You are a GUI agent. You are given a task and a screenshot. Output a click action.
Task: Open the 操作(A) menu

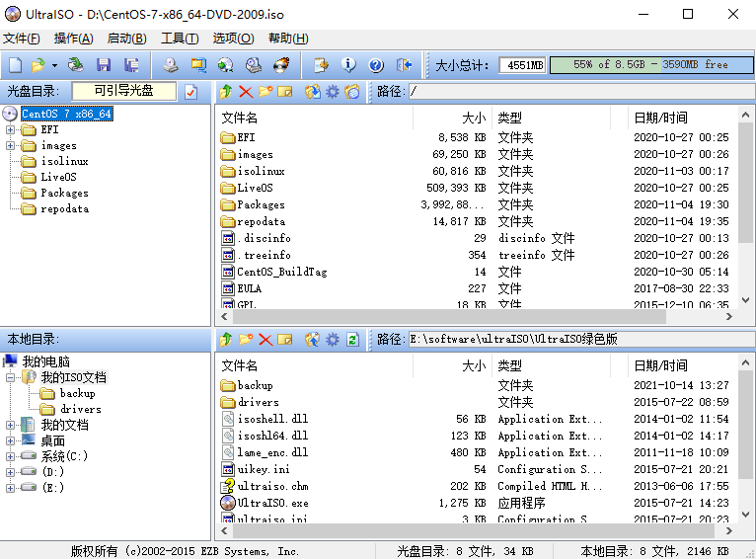click(73, 39)
